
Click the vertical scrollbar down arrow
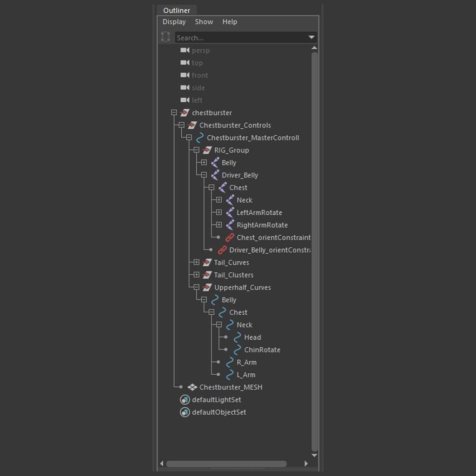[314, 455]
